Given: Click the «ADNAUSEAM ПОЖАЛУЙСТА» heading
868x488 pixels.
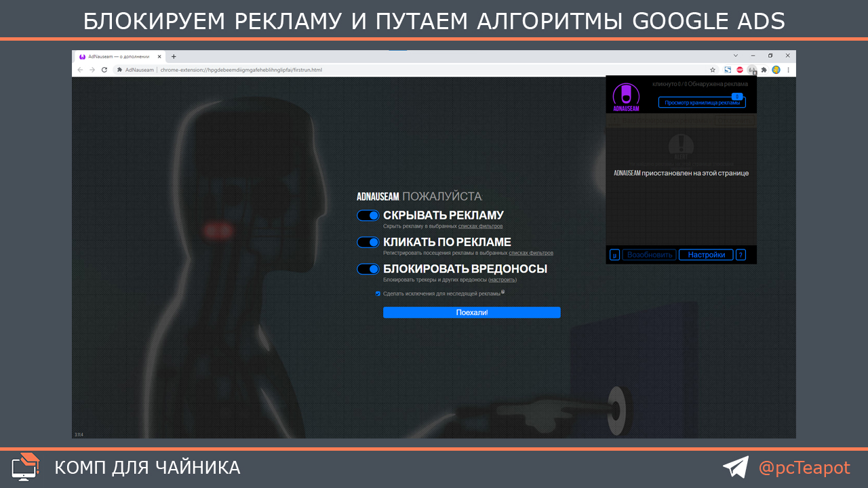Looking at the screenshot, I should click(x=419, y=197).
